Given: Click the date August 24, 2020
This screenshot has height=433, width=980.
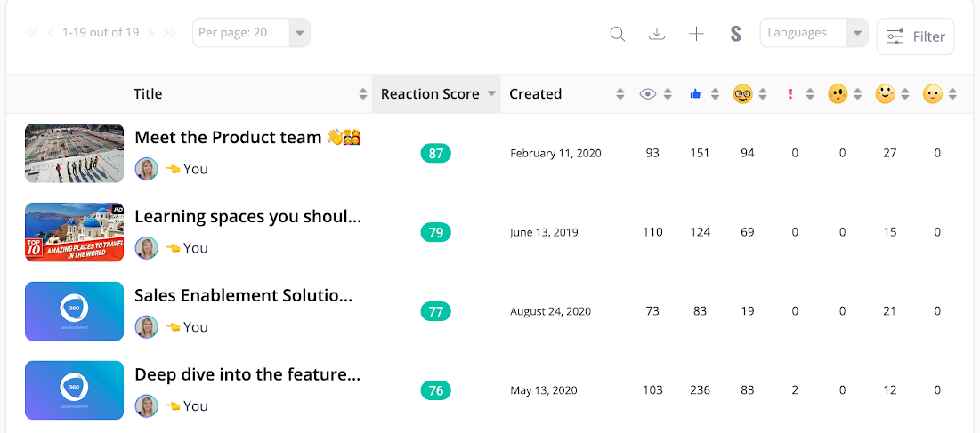Looking at the screenshot, I should click(x=551, y=311).
